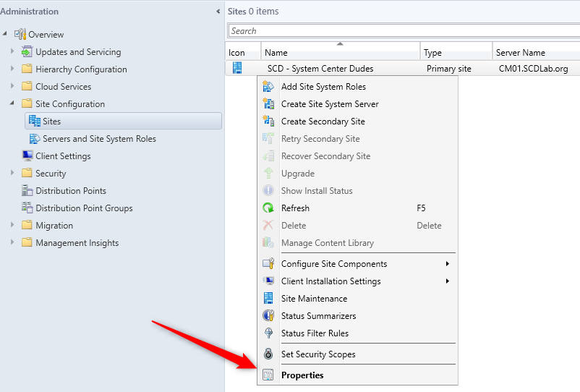The height and width of the screenshot is (392, 580).
Task: Choose Status Filter Rules
Action: pos(357,333)
